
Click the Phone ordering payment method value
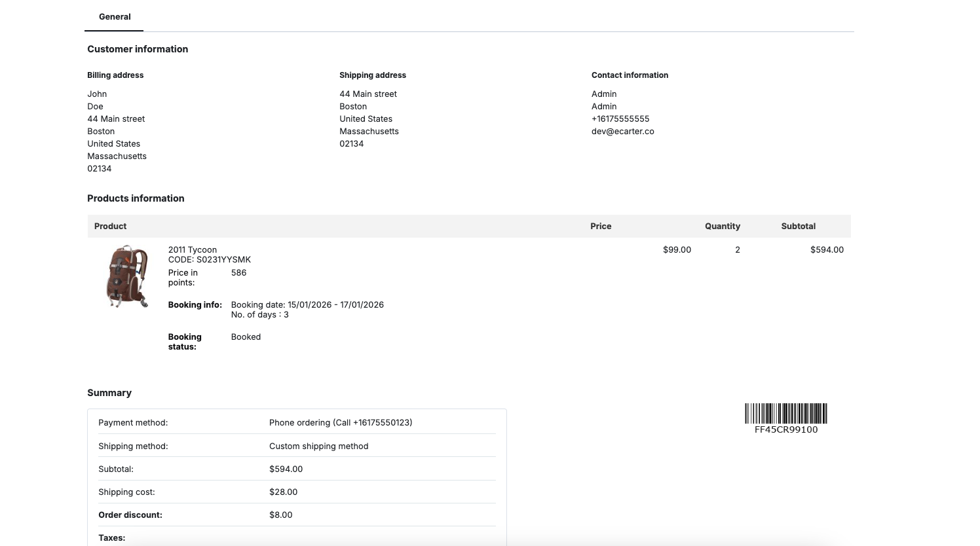point(340,422)
